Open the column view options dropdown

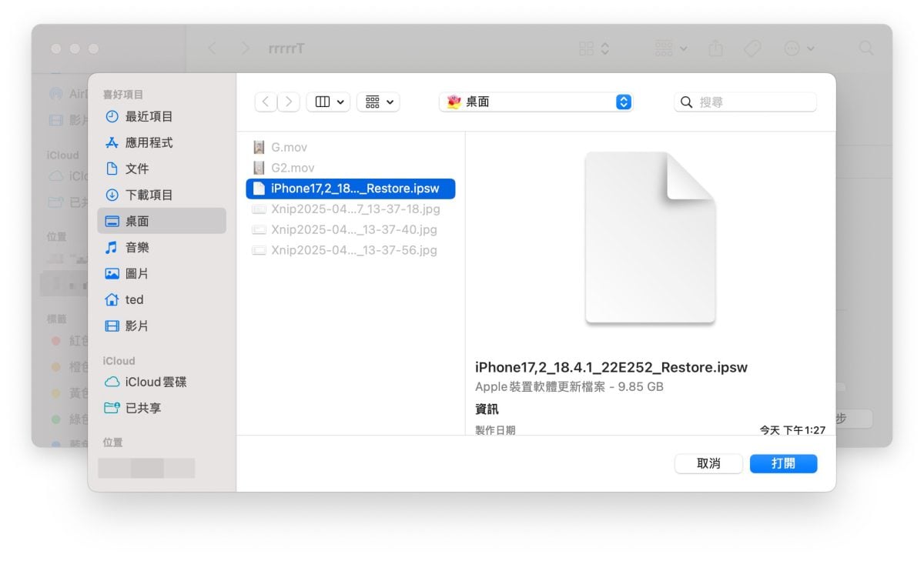pos(328,102)
